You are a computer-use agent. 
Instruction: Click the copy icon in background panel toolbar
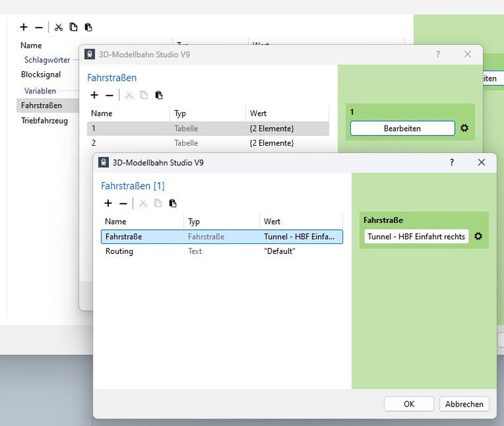pyautogui.click(x=73, y=28)
